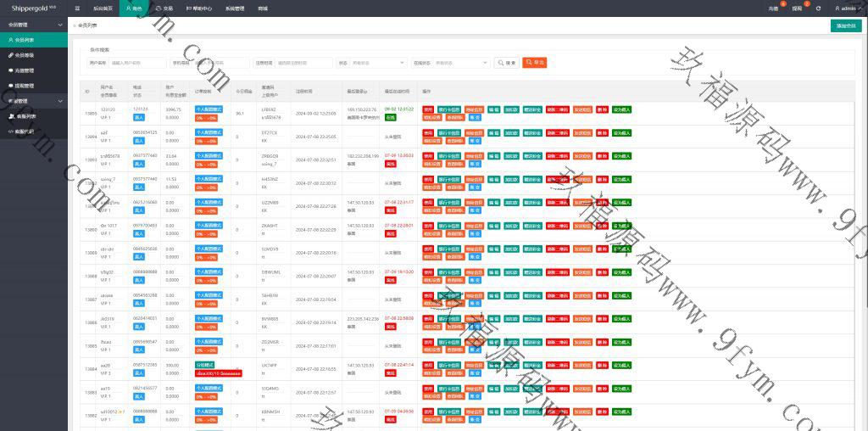This screenshot has height=431, width=868.
Task: Open the admin user menu
Action: point(846,8)
